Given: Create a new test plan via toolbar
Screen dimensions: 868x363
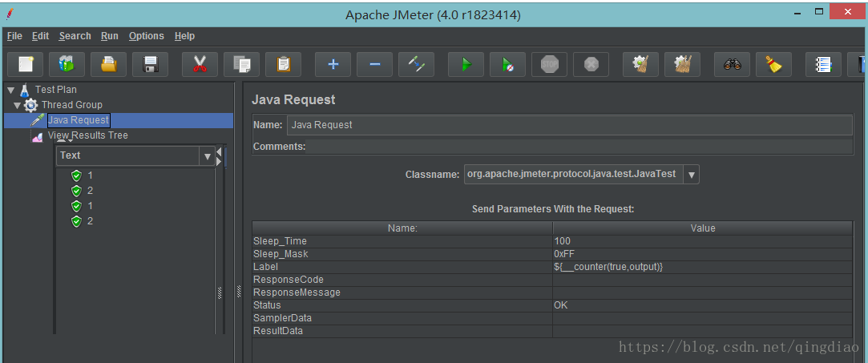Looking at the screenshot, I should click(26, 65).
